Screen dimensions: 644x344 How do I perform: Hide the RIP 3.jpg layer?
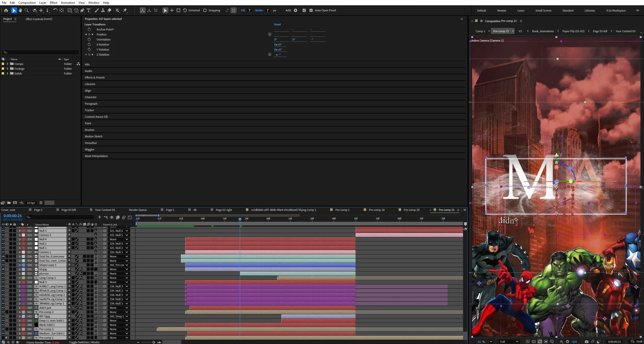tap(3, 316)
